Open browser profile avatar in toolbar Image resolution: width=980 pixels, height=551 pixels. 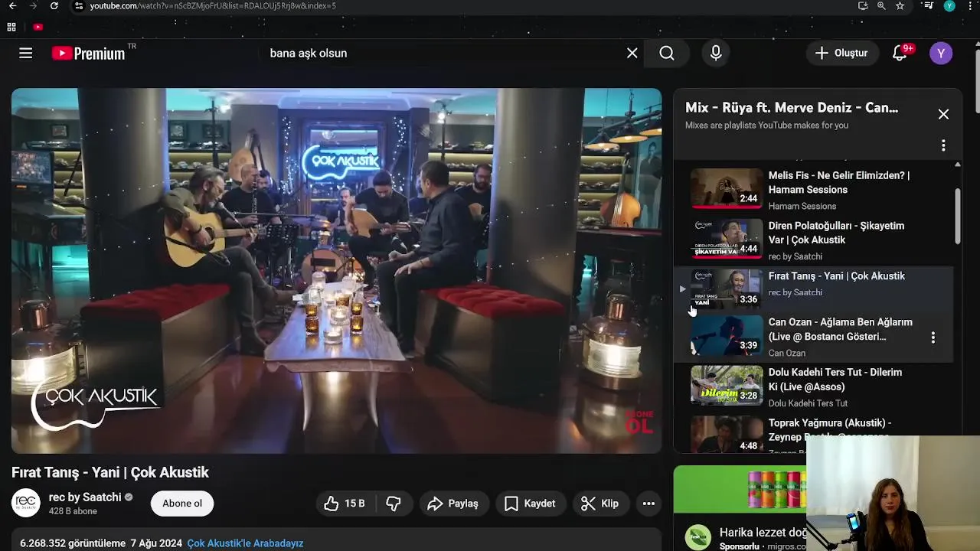tap(949, 6)
